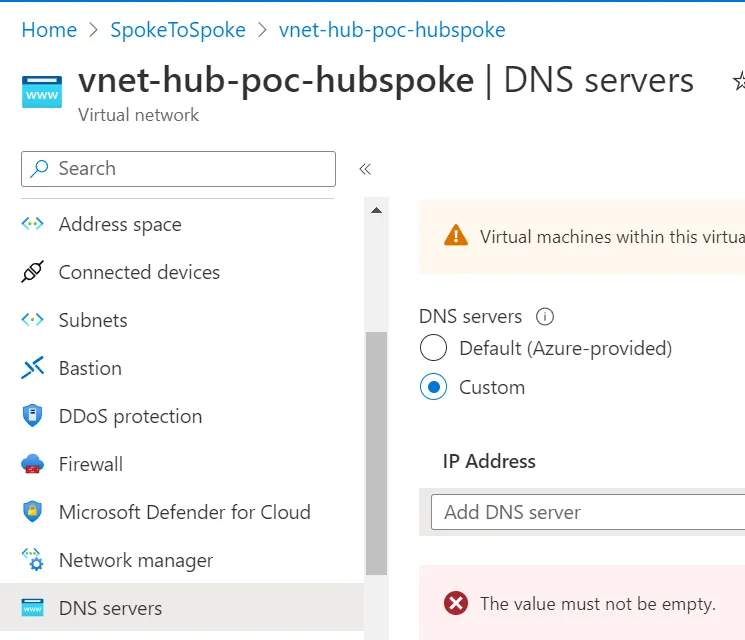This screenshot has height=640, width=745.
Task: Click the Subnets icon in sidebar
Action: point(33,320)
